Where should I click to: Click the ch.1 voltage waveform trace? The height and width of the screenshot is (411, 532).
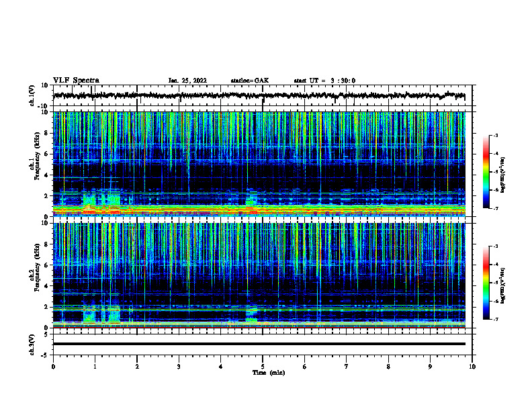coord(259,95)
